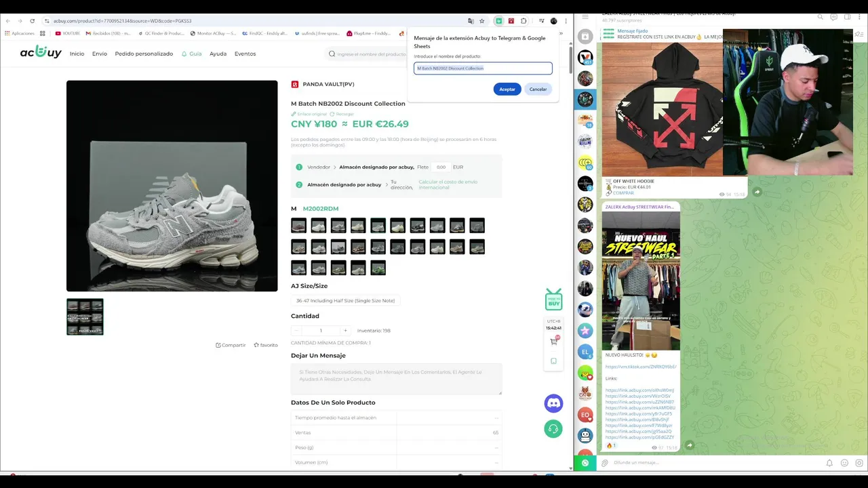Open Pedido personalizado menu item
Screen dimensions: 868x488
pos(144,54)
